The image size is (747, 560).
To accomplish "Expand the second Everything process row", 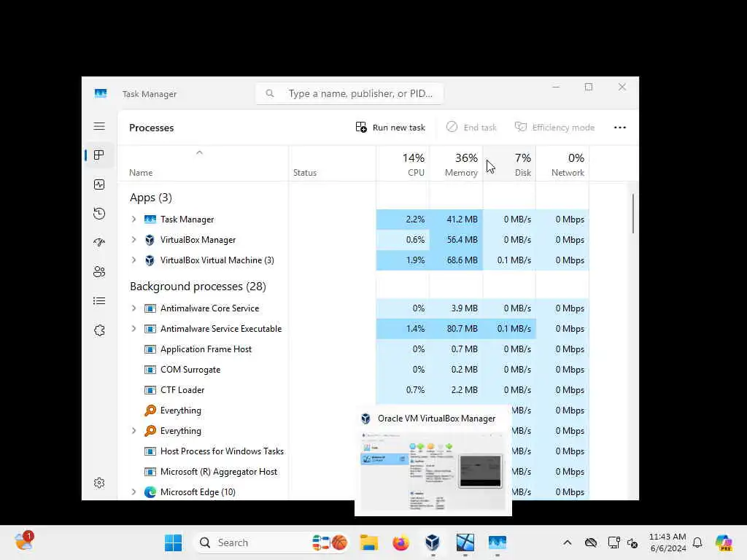I will click(134, 430).
